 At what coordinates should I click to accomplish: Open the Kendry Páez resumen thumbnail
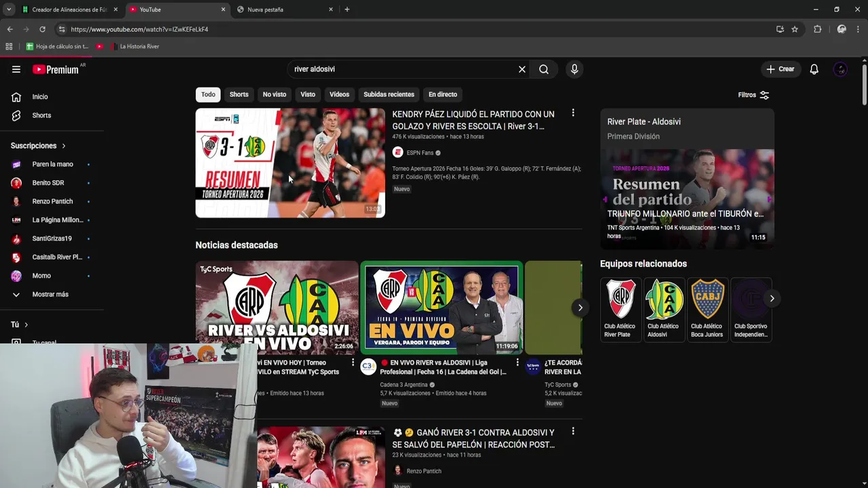coord(290,163)
